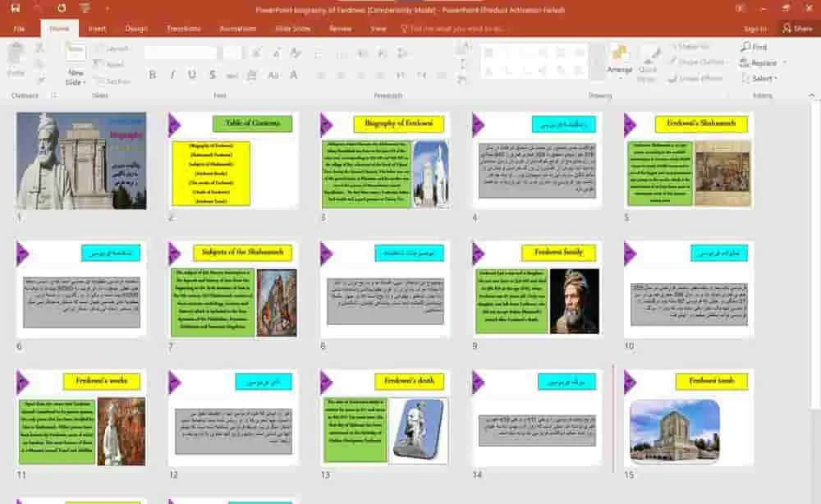The image size is (821, 504).
Task: Click the Sign in link
Action: [754, 28]
